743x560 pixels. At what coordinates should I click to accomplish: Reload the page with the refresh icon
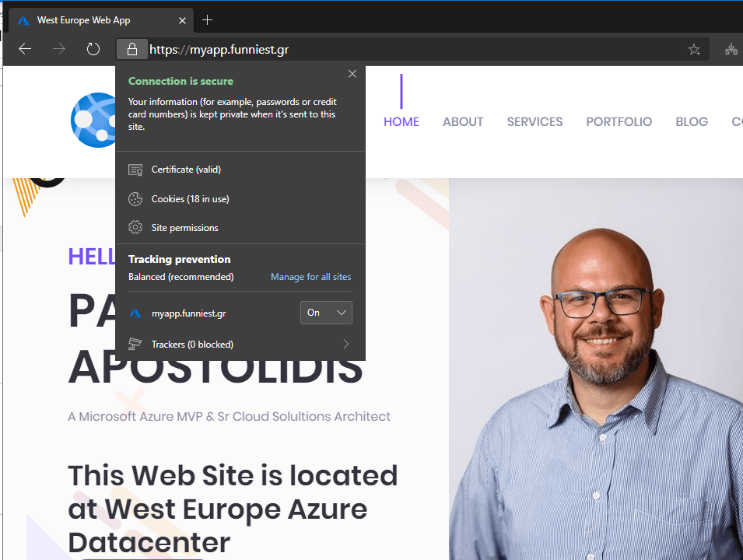coord(93,49)
